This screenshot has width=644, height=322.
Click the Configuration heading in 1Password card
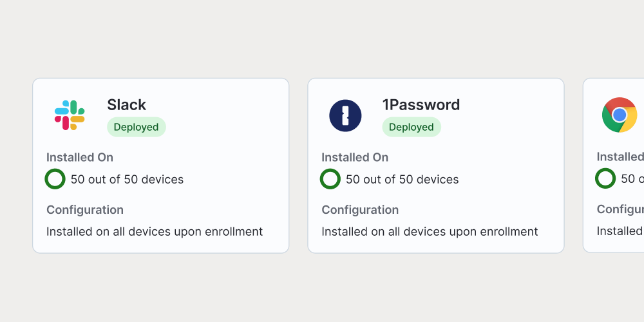click(x=359, y=210)
